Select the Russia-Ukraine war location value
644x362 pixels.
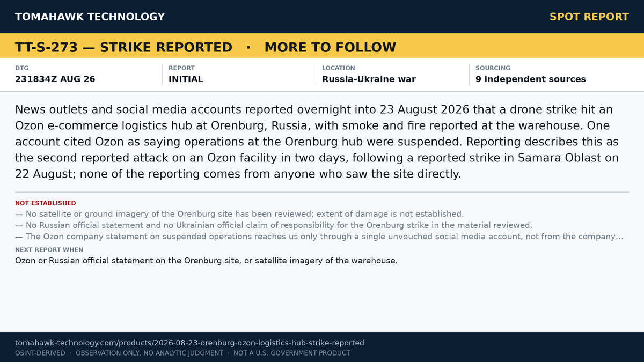coord(369,79)
